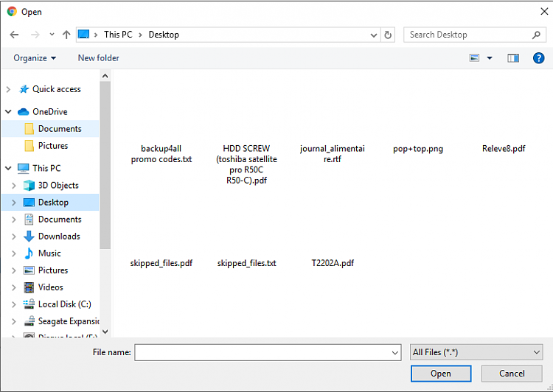Click the Cancel button
Viewport: 553px width, 392px height.
point(512,374)
